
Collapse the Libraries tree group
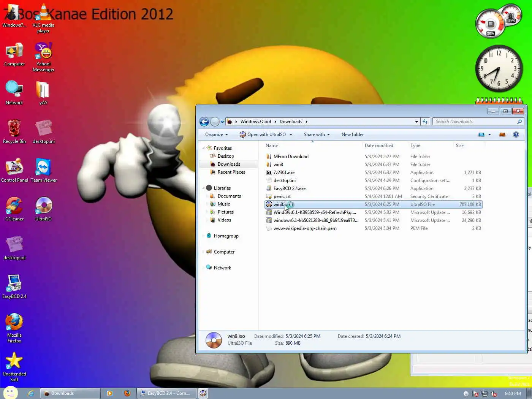(203, 188)
